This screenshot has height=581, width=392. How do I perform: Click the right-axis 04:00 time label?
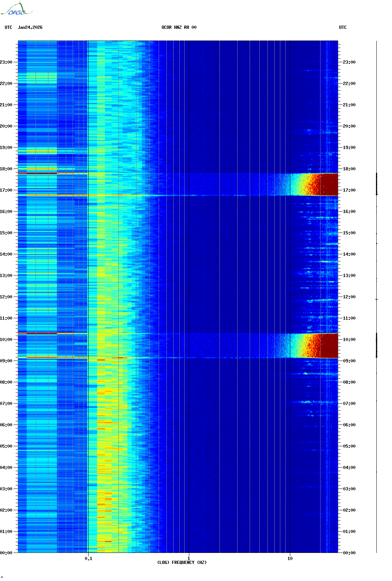pos(349,468)
